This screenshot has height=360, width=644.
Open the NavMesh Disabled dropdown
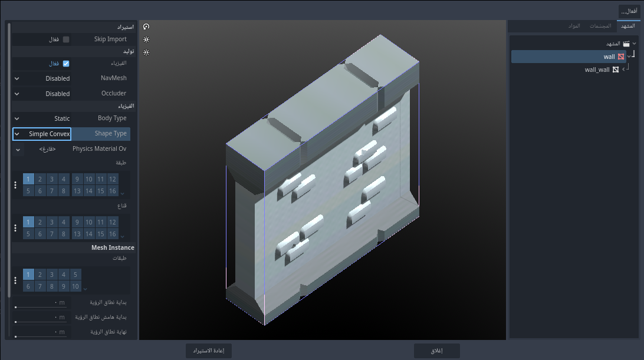click(42, 78)
